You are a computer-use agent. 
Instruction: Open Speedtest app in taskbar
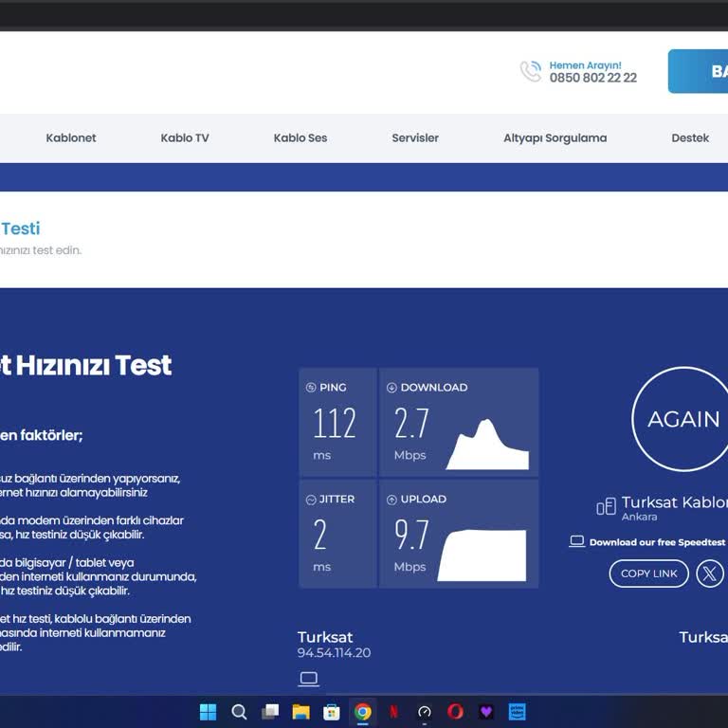[x=425, y=712]
